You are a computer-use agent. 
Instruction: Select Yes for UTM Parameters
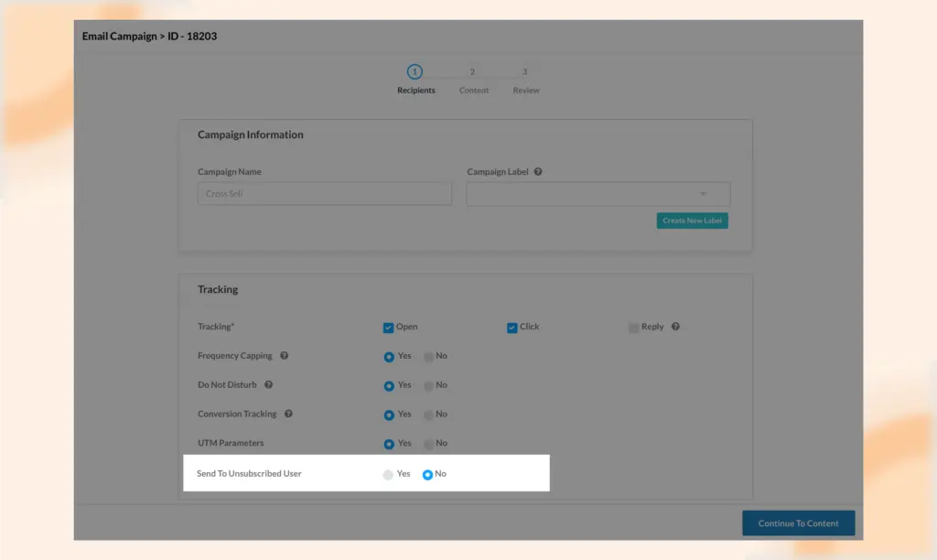(389, 444)
